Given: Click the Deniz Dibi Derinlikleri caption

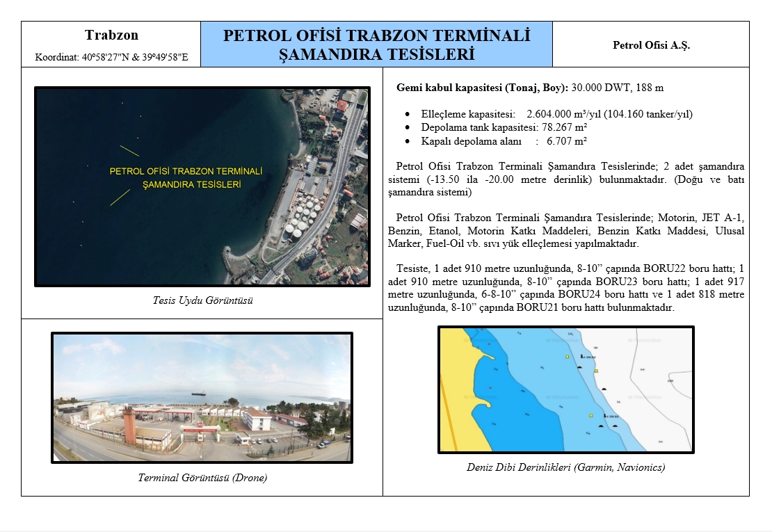Looking at the screenshot, I should 565,467.
